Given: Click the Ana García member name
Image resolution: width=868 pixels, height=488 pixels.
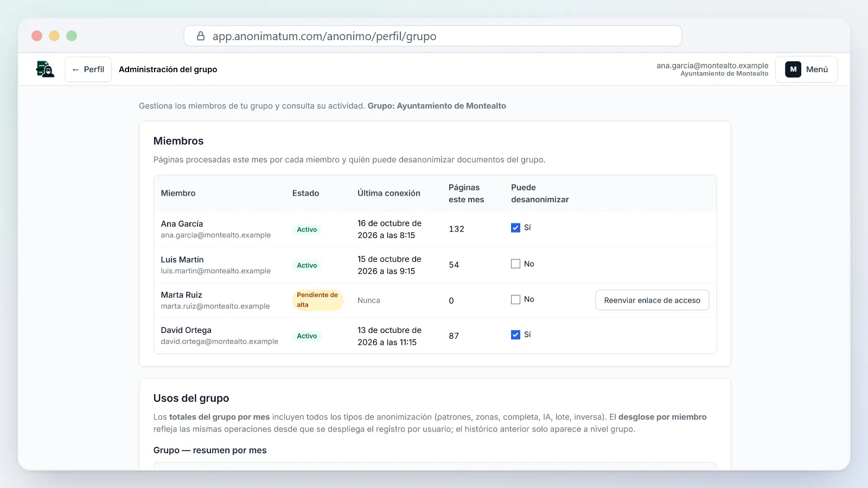Looking at the screenshot, I should [182, 223].
